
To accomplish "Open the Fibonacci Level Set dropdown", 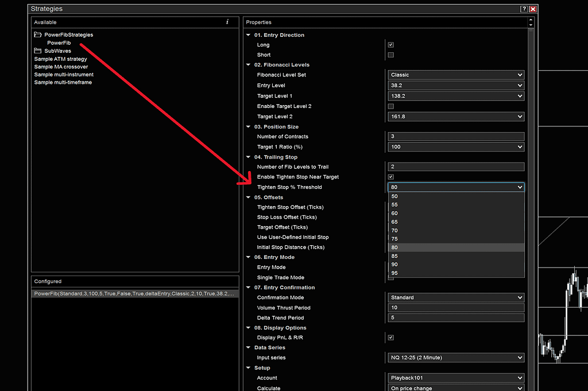I will [x=519, y=75].
